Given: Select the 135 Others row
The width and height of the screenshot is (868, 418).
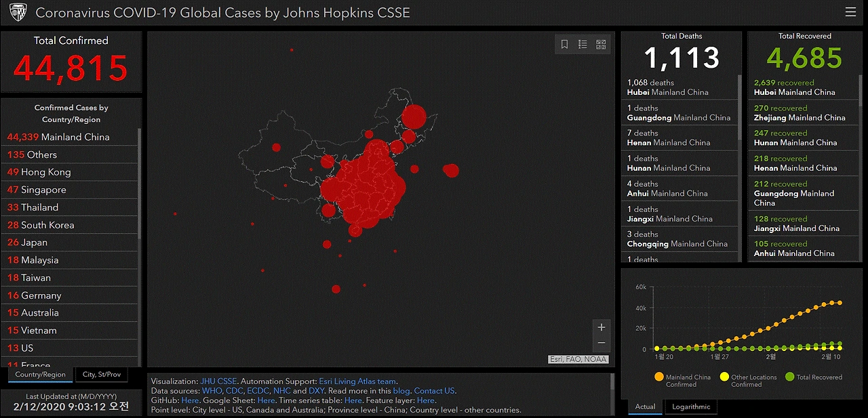Looking at the screenshot, I should coord(70,154).
